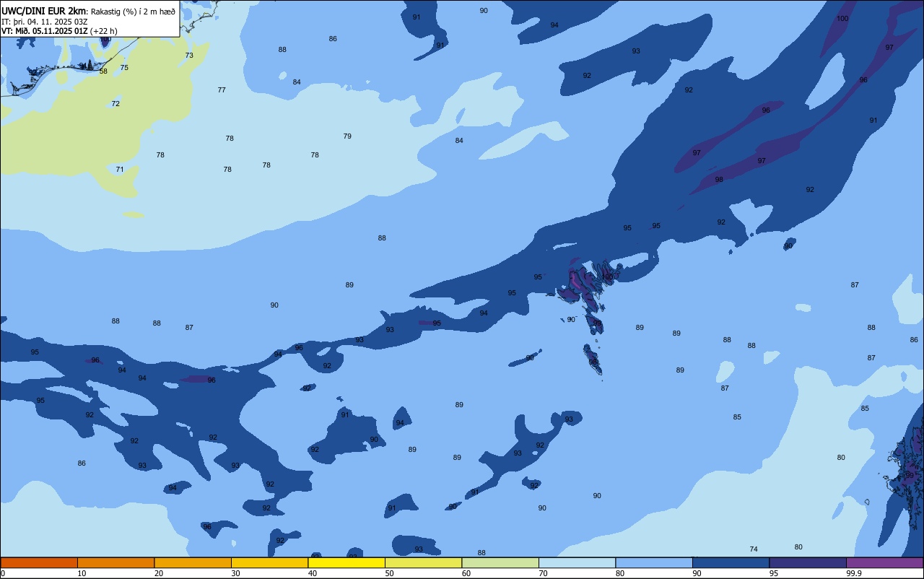
Task: Click the humidity value 58 near the coastline
Action: pos(103,71)
